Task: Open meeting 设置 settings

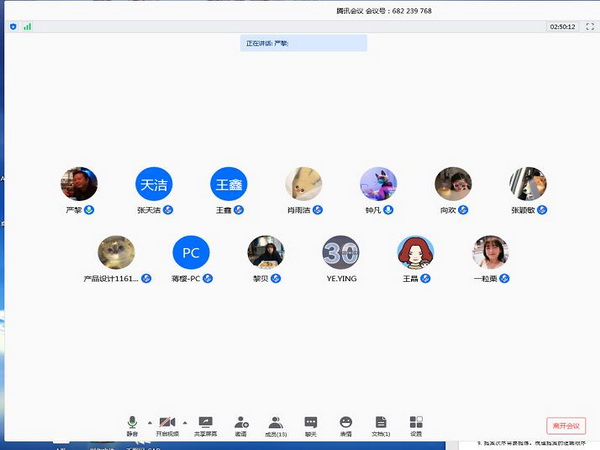Action: (416, 425)
